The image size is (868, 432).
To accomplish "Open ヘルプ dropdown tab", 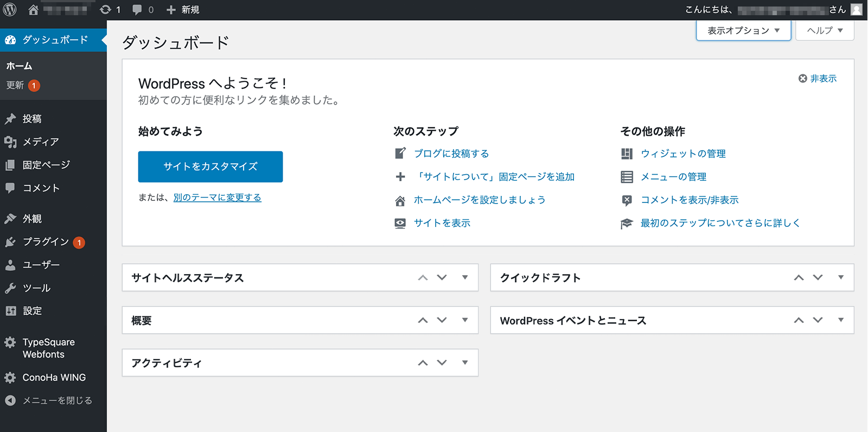I will click(825, 30).
